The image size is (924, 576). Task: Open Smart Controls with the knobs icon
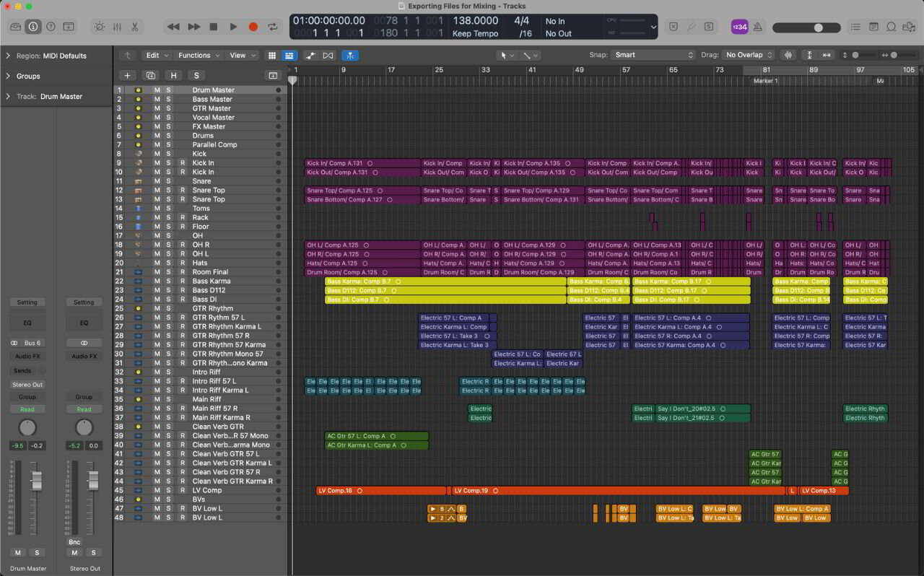pyautogui.click(x=99, y=27)
